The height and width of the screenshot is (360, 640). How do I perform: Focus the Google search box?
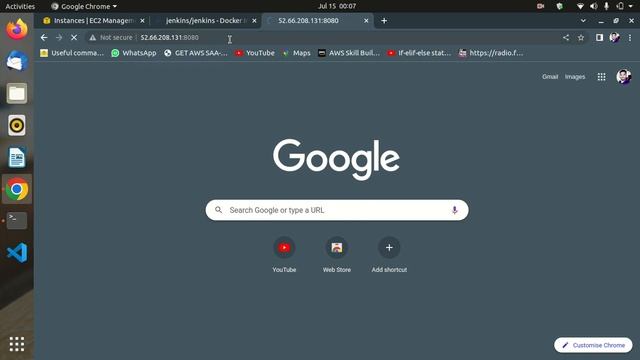click(337, 210)
